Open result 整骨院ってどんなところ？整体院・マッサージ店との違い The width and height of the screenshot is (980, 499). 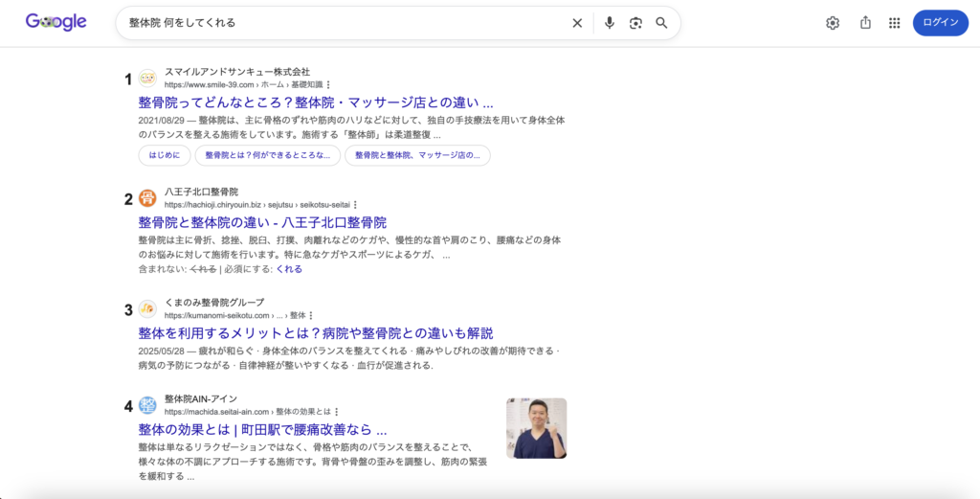[316, 102]
